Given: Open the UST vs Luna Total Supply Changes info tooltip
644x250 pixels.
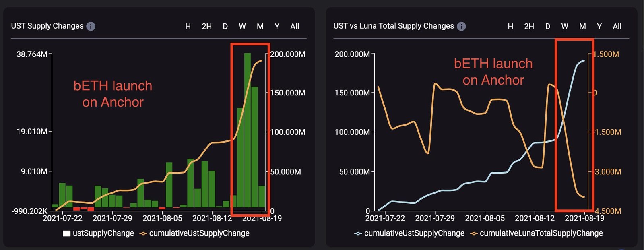Looking at the screenshot, I should (462, 26).
